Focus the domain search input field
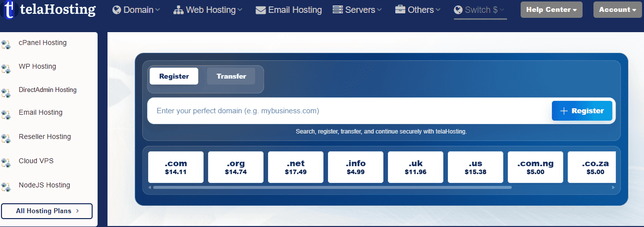The image size is (644, 227). [x=349, y=111]
